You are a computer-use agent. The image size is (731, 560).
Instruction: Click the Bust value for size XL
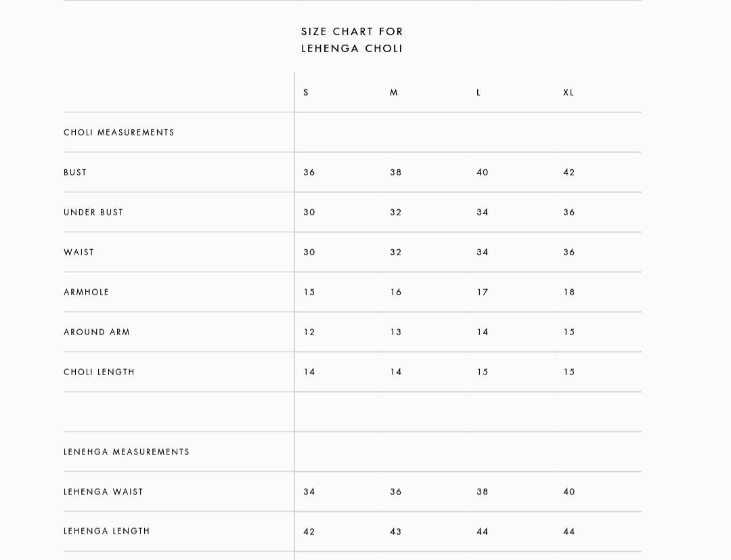pyautogui.click(x=569, y=173)
